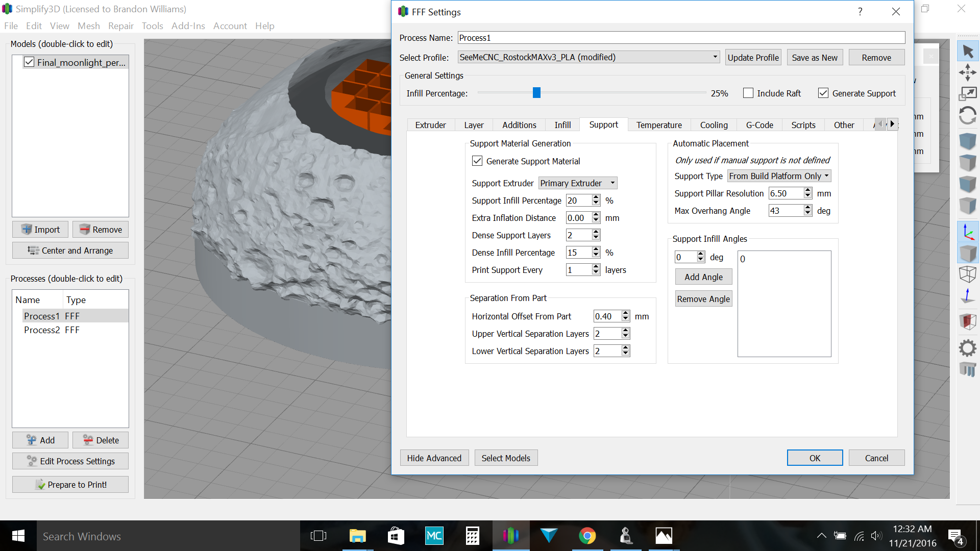This screenshot has height=551, width=980.
Task: Switch to the Infill tab
Action: point(562,125)
